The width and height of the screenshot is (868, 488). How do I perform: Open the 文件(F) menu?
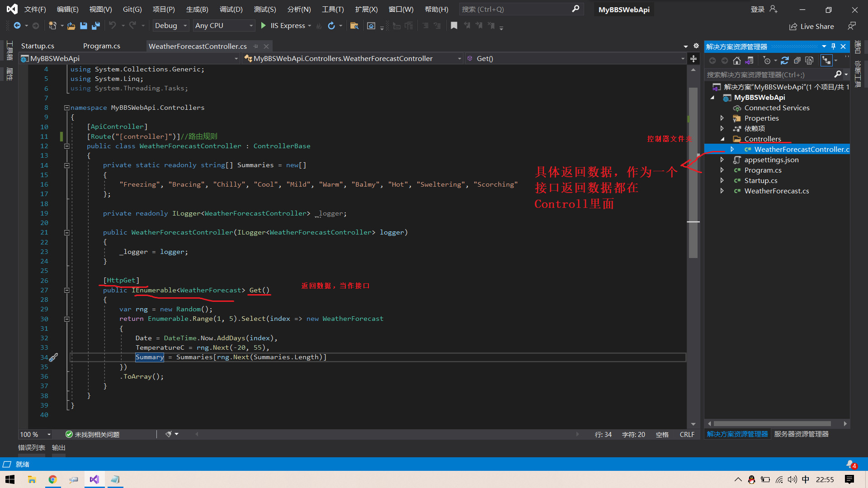click(35, 9)
